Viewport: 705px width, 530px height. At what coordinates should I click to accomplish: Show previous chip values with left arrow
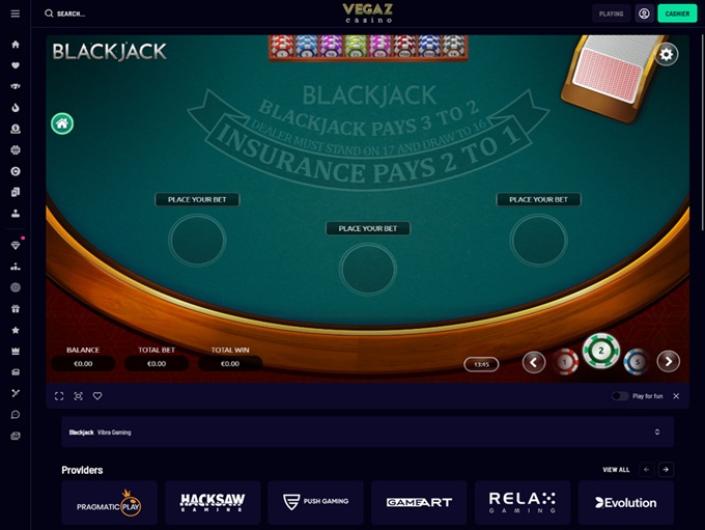534,362
